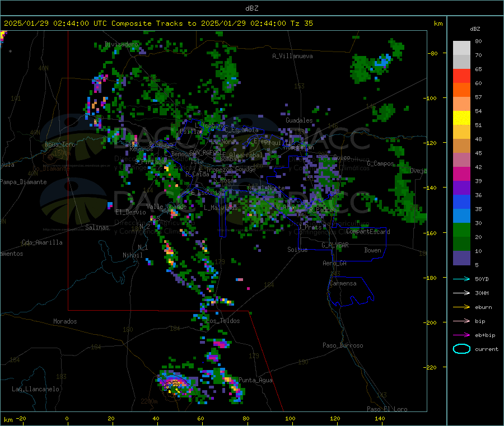Screen dimensions: 504x426
Task: Click the El_Desvio map label
Action: tap(130, 212)
